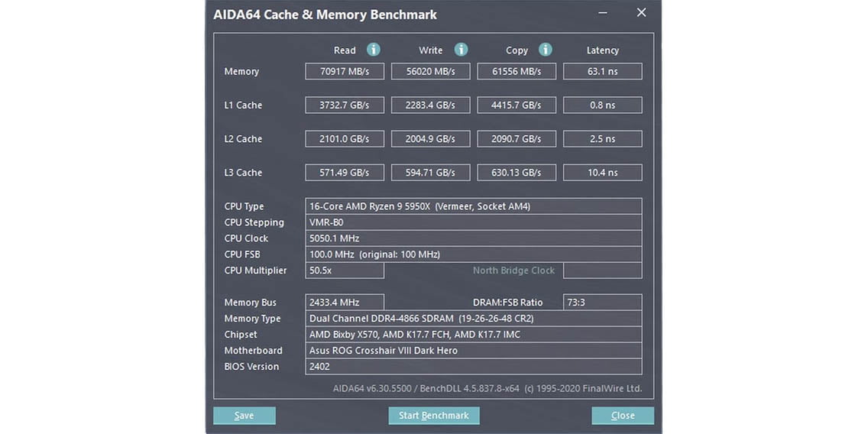Viewport: 868px width, 434px height.
Task: Click the CPU Type label
Action: 245,206
